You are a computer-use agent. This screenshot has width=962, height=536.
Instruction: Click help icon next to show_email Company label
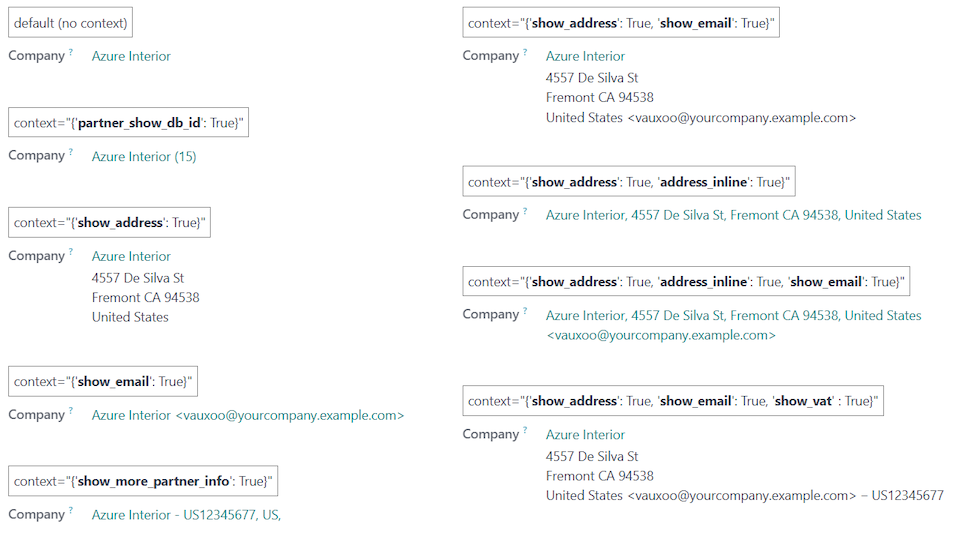pyautogui.click(x=71, y=411)
